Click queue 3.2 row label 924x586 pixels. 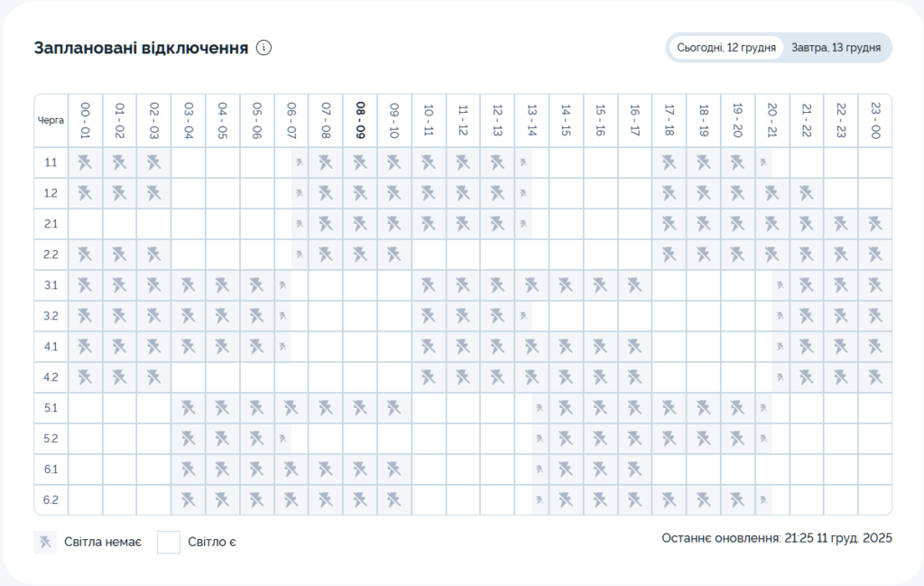(x=51, y=316)
